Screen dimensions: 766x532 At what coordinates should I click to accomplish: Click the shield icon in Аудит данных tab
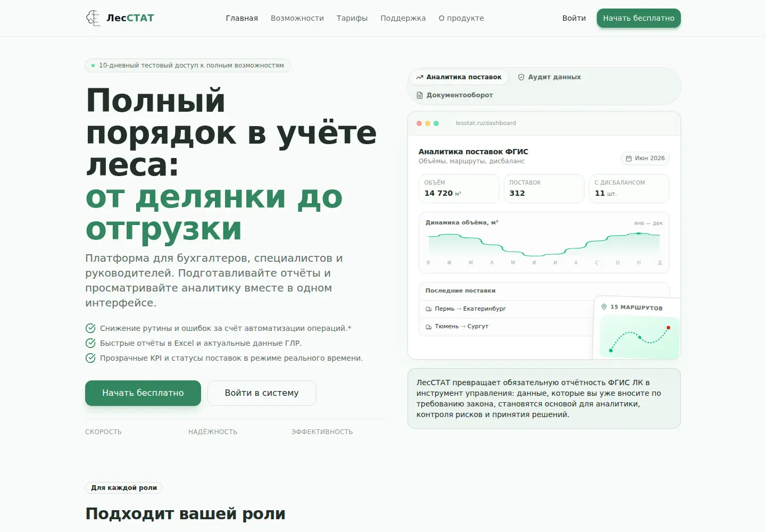point(521,77)
